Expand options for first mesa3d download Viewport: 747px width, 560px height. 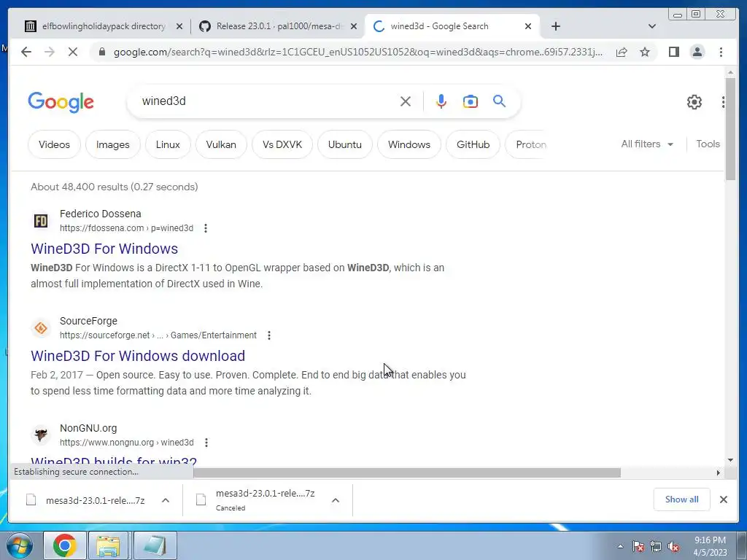(166, 500)
